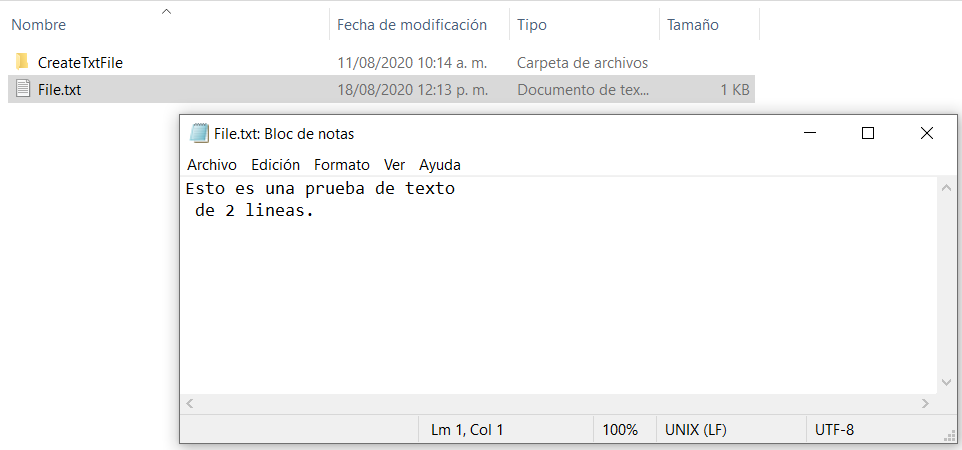Click the CreateTxtFile folder icon
This screenshot has width=962, height=450.
coord(22,62)
